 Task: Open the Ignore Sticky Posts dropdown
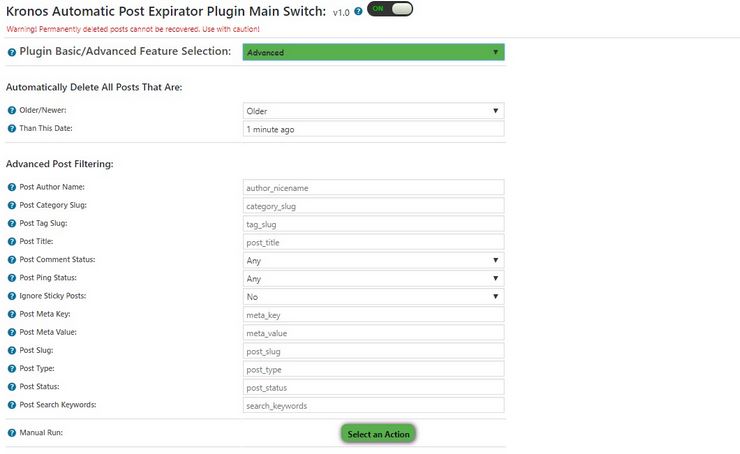pyautogui.click(x=373, y=297)
